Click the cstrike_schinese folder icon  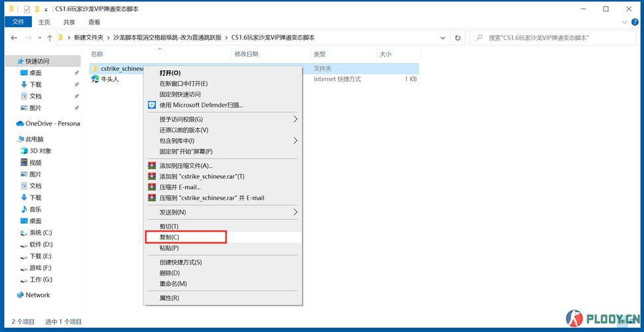(x=95, y=68)
